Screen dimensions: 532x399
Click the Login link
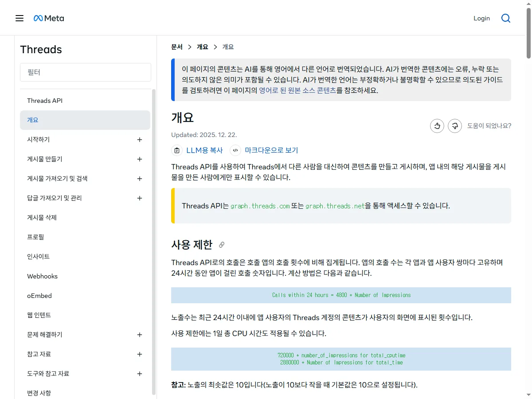481,18
